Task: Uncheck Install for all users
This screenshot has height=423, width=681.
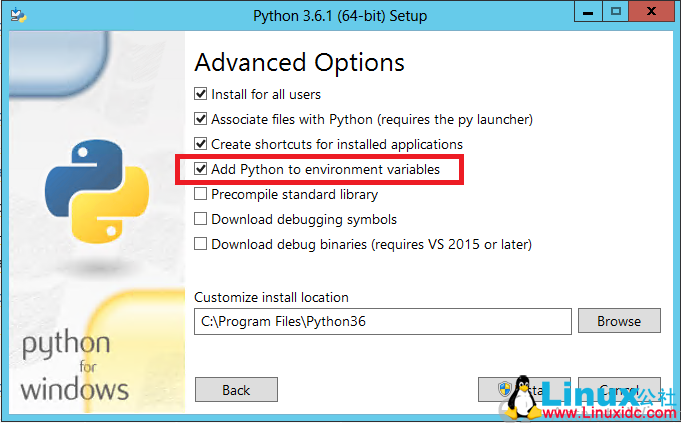Action: pos(201,95)
